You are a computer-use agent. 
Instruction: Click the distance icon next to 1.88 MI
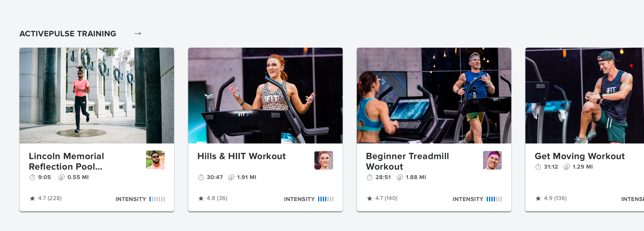[x=400, y=177]
